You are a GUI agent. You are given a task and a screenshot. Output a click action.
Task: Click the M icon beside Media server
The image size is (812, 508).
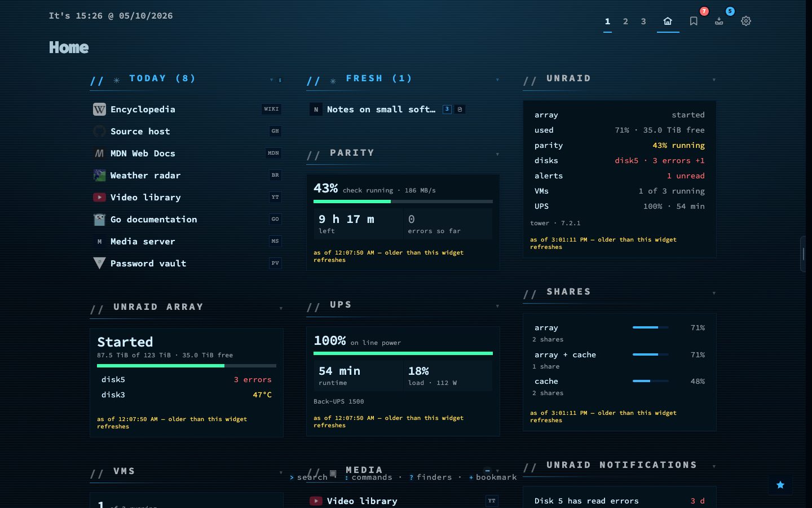(x=99, y=242)
